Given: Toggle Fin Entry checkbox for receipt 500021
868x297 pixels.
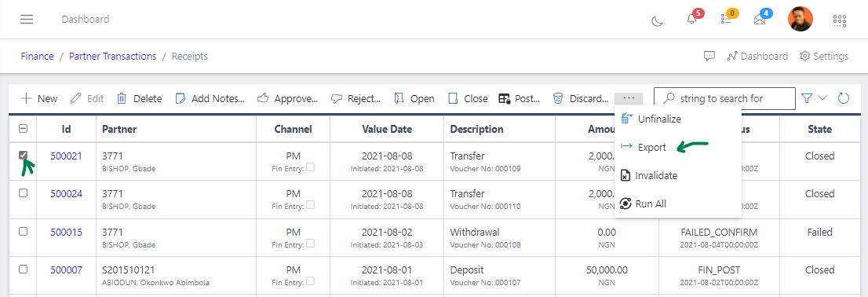Looking at the screenshot, I should (x=311, y=167).
